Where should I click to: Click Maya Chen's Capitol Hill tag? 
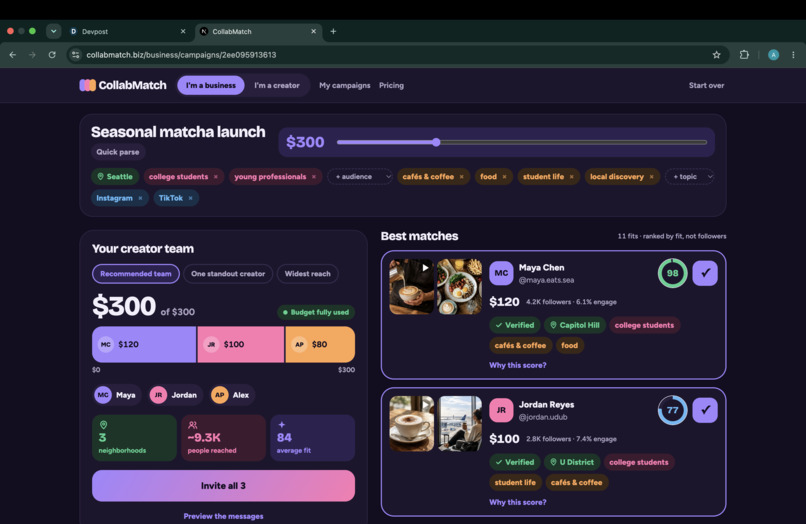574,325
